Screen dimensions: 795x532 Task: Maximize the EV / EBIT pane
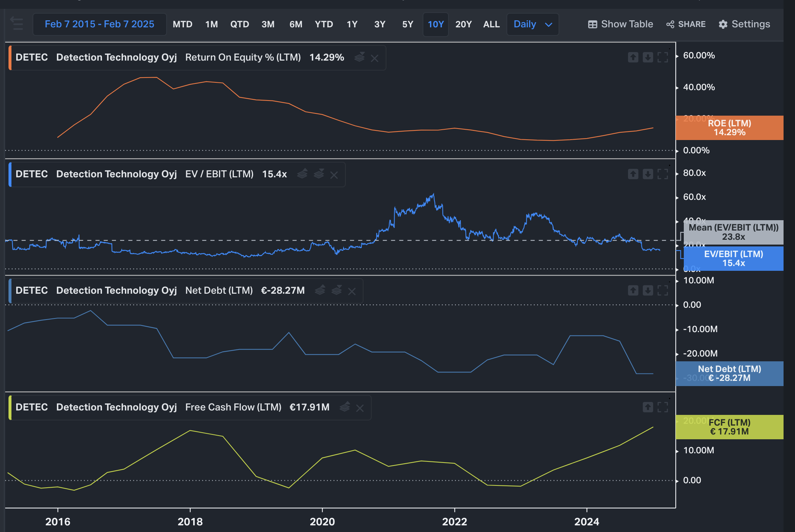[663, 174]
